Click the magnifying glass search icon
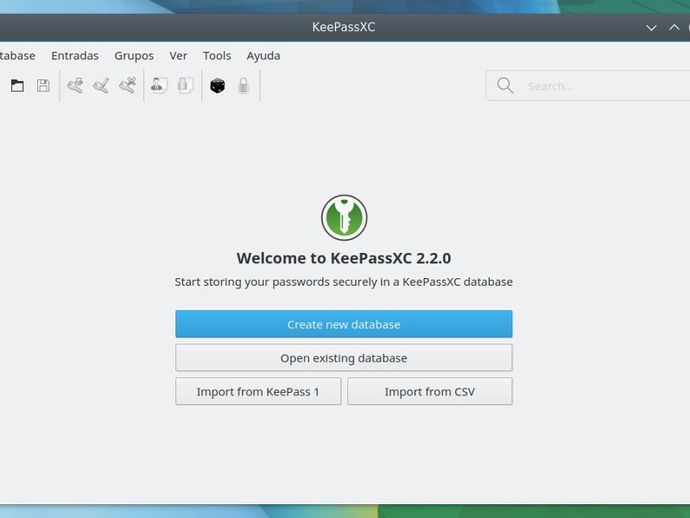Image resolution: width=690 pixels, height=518 pixels. coord(505,85)
